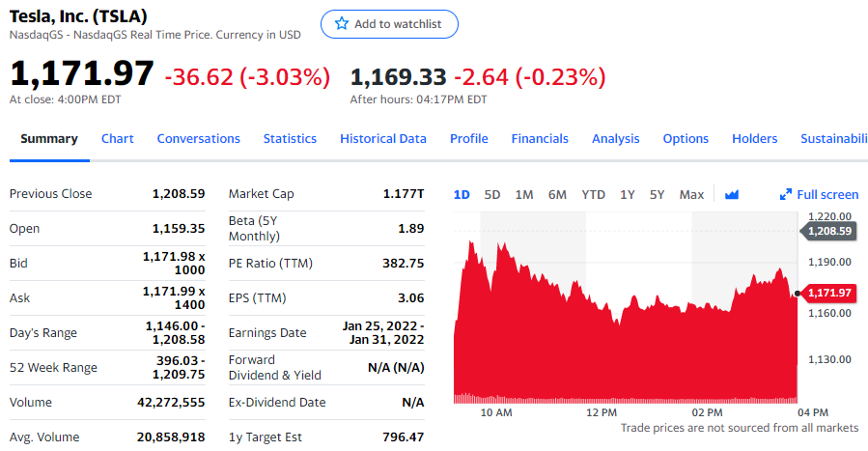Show the Max time range
This screenshot has height=451, width=868.
coord(691,194)
